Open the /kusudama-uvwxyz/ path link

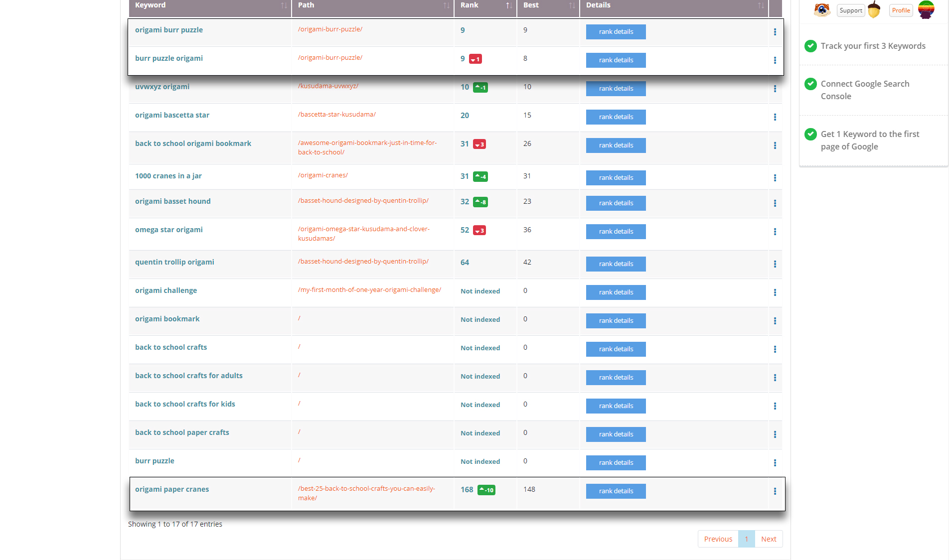328,86
